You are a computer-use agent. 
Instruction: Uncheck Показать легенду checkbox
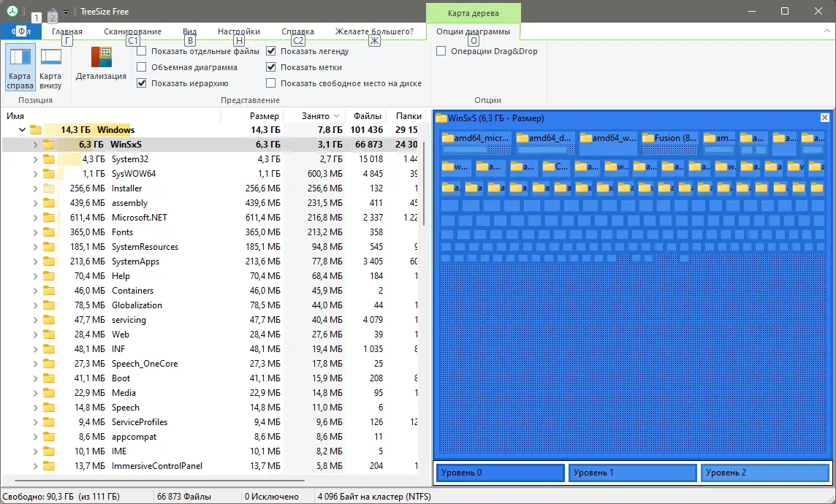(x=271, y=51)
